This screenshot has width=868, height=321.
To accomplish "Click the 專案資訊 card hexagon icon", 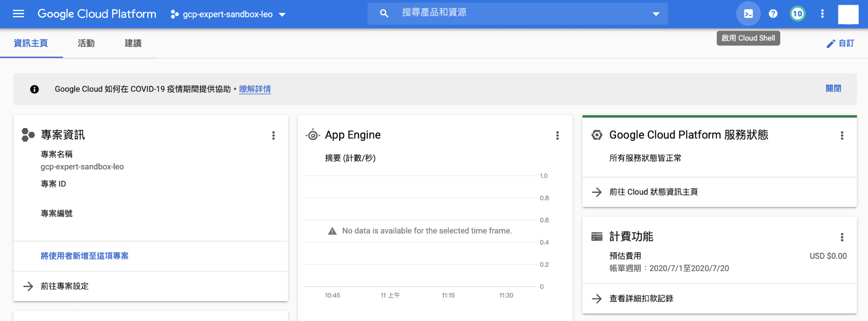I will pyautogui.click(x=28, y=135).
